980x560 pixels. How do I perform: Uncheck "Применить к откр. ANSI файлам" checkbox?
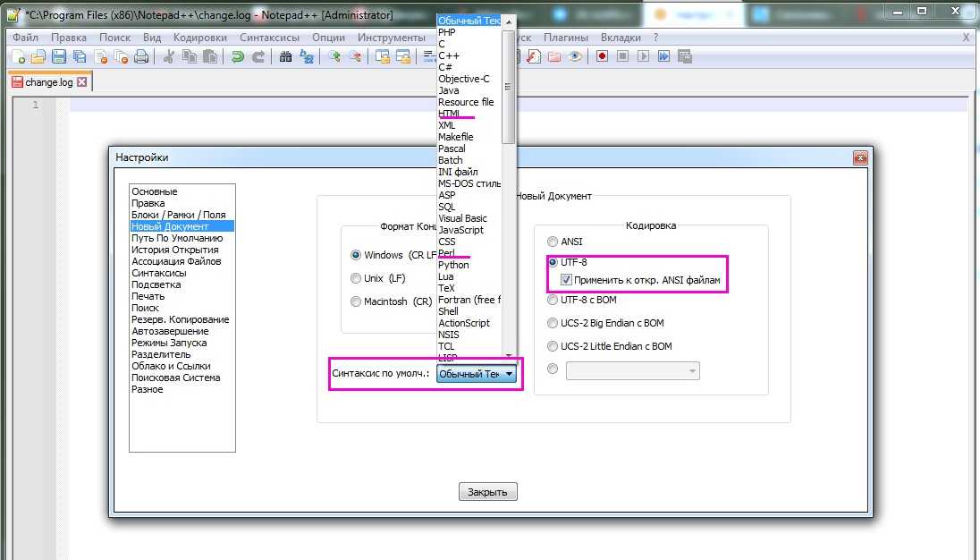566,280
